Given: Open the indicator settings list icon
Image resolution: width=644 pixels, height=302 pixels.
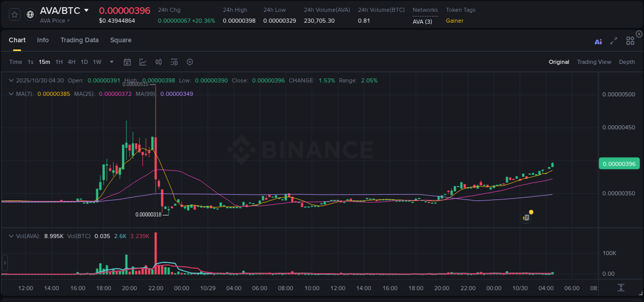Looking at the screenshot, I should point(174,62).
